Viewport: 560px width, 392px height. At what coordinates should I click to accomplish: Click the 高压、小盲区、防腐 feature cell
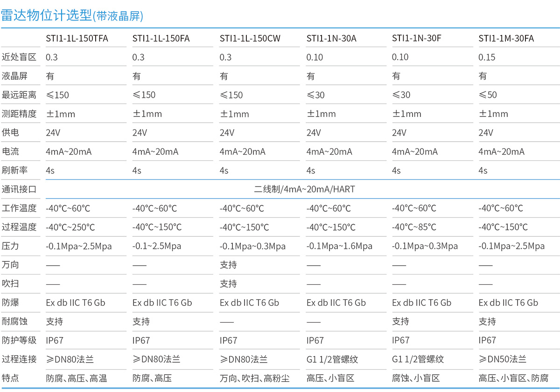pos(514,378)
